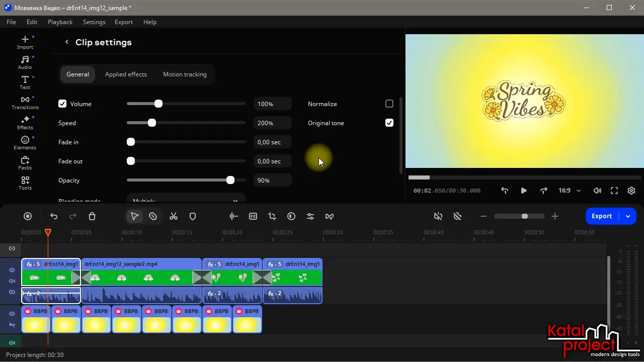Toggle the Volume checkbox
The image size is (644, 362).
coord(62,104)
